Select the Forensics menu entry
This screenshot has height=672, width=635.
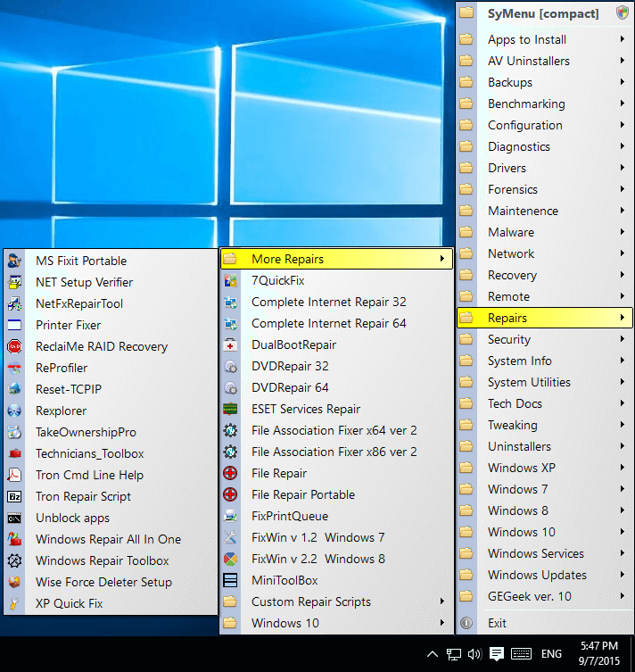pos(545,189)
